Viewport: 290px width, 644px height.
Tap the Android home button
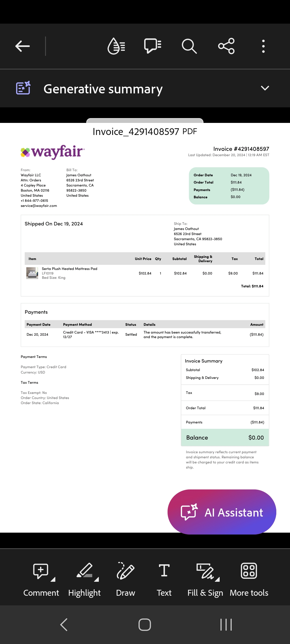[x=145, y=625]
